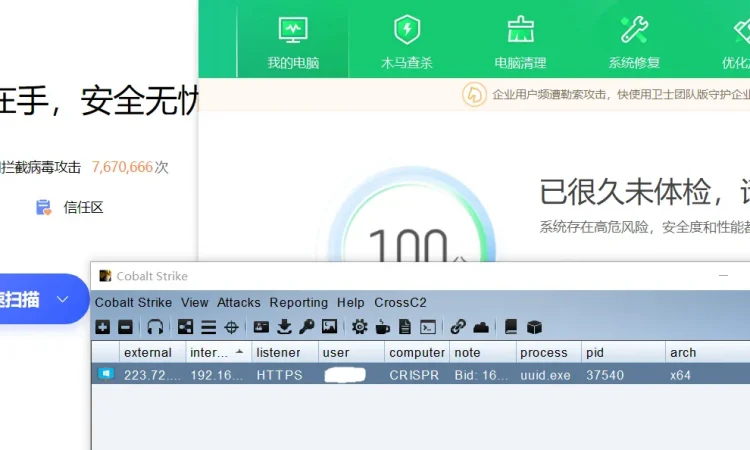The height and width of the screenshot is (450, 750).
Task: Sort by the arch column header
Action: [707, 352]
